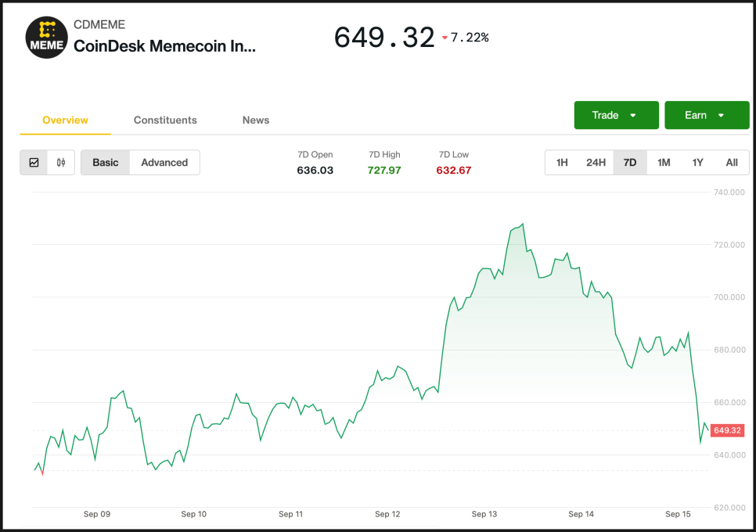Click the Sep 13 date axis label
756x532 pixels.
click(x=484, y=514)
